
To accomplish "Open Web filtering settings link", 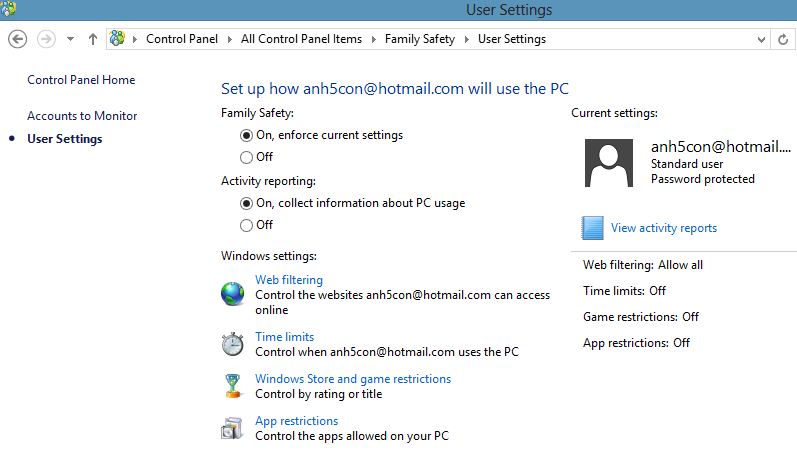I will 289,280.
